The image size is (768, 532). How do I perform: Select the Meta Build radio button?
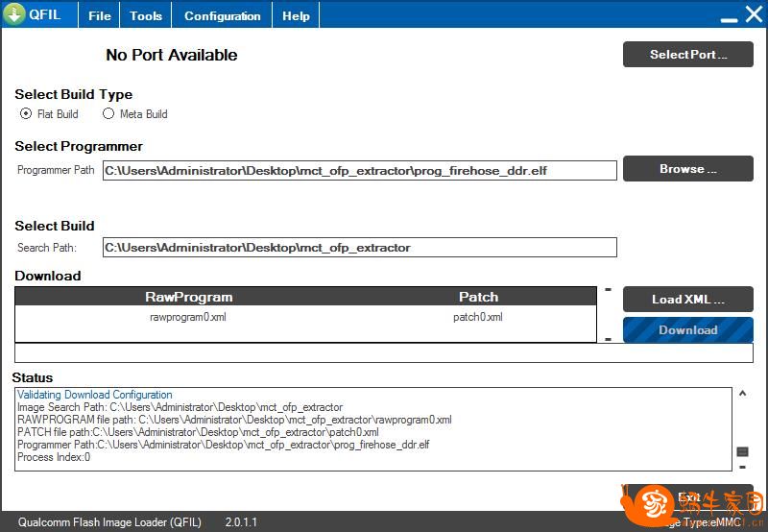tap(108, 113)
